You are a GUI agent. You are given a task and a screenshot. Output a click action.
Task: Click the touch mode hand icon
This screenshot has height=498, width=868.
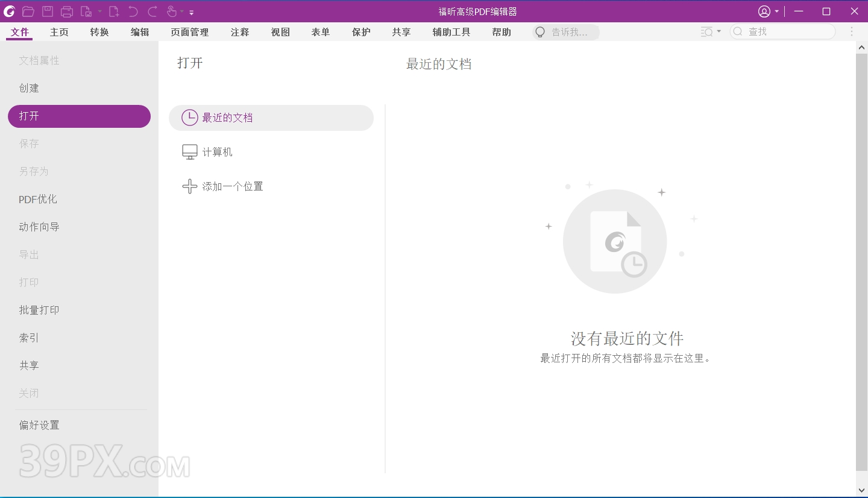172,11
